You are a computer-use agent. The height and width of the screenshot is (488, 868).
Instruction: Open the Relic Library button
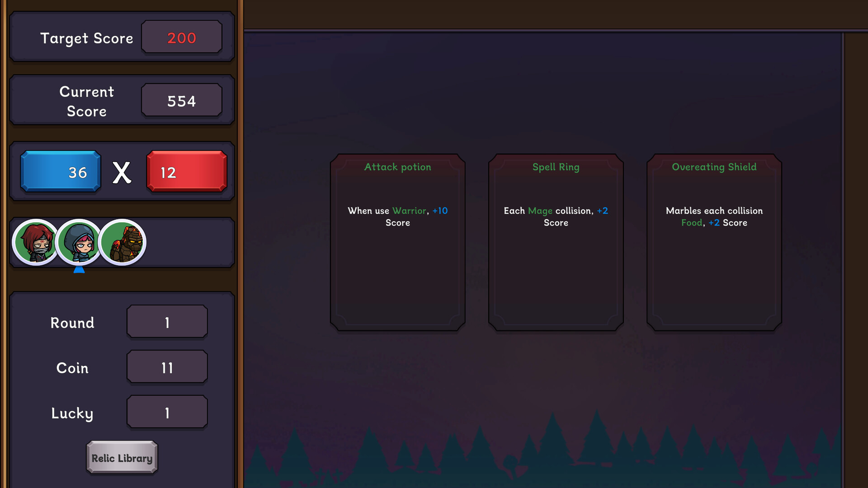click(122, 458)
